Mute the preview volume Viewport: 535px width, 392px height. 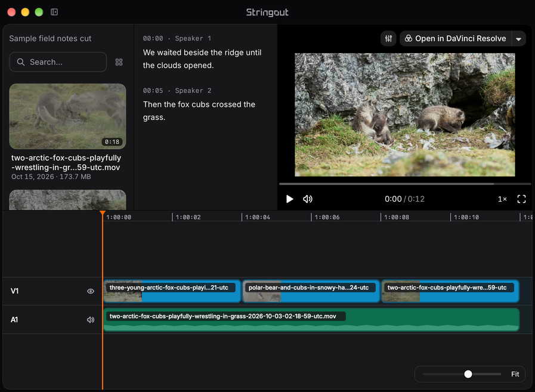pyautogui.click(x=307, y=199)
